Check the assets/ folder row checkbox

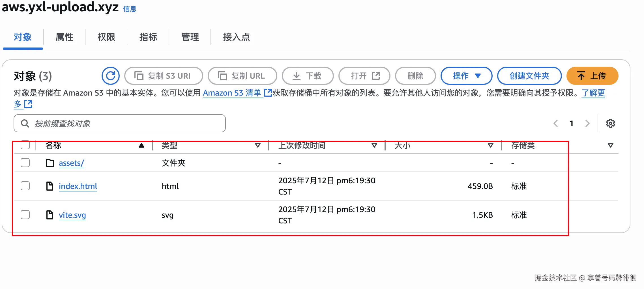click(25, 163)
